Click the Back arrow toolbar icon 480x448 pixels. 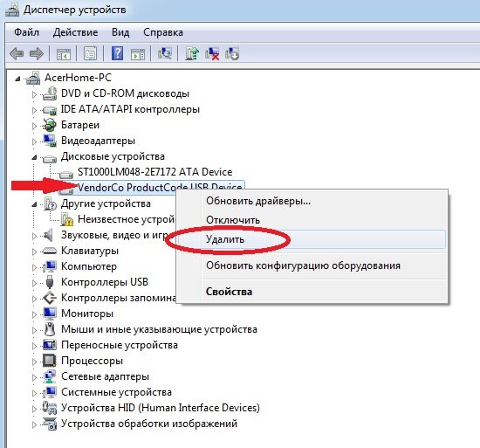[x=17, y=54]
